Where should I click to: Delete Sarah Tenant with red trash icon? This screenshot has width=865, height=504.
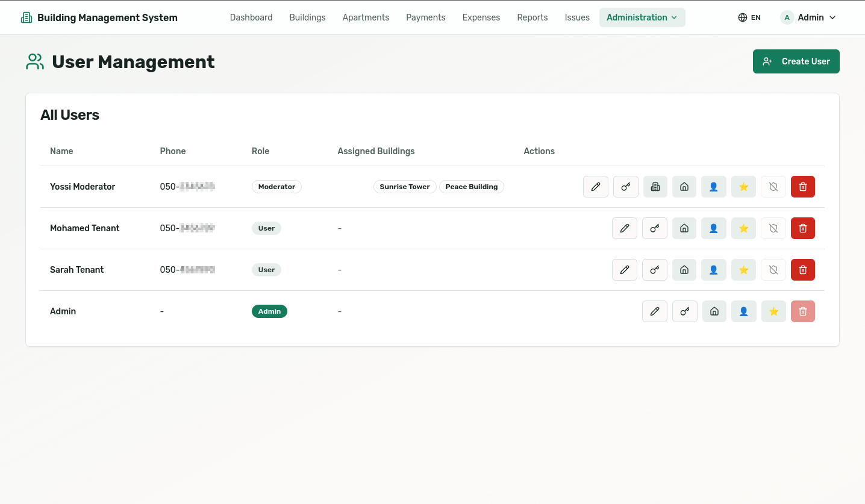tap(802, 270)
